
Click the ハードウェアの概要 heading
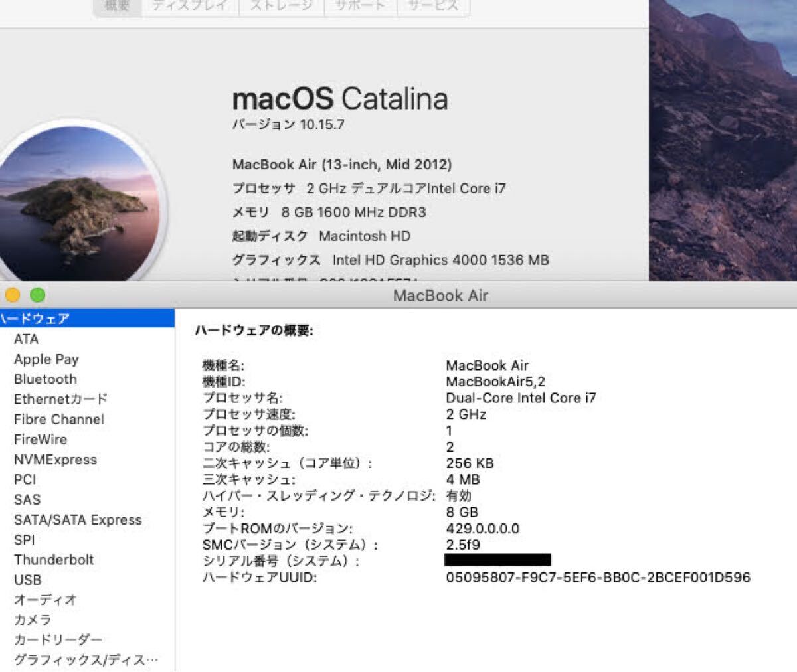[254, 330]
